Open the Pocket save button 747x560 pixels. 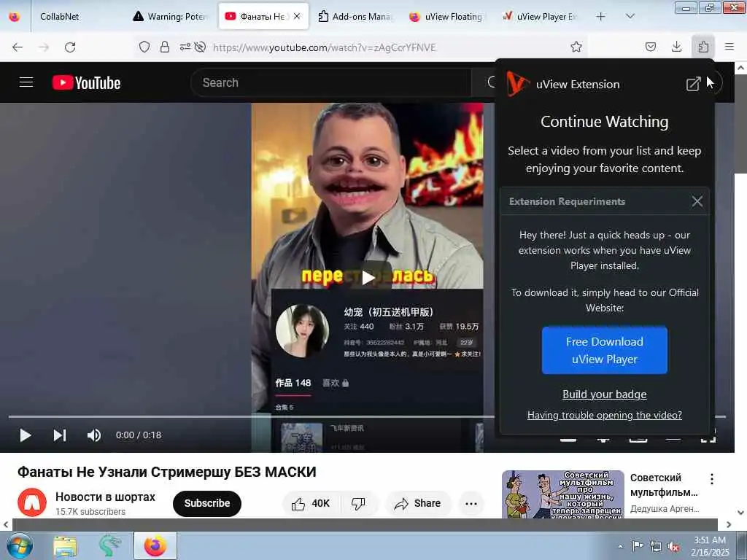(650, 47)
